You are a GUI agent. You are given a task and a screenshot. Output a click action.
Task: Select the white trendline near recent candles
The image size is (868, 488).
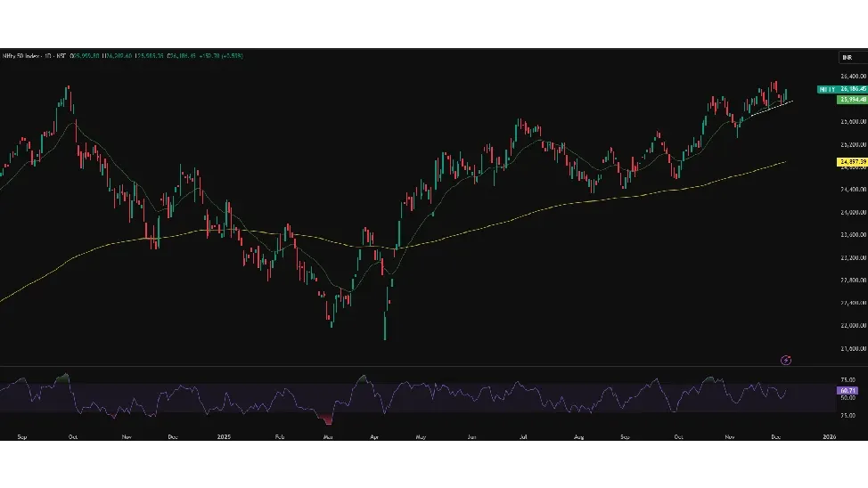tap(771, 108)
